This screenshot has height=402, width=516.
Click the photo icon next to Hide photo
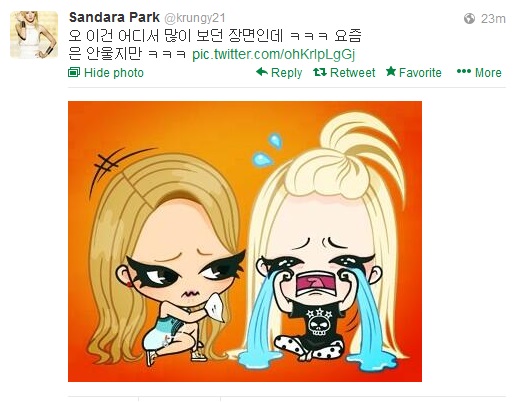[x=74, y=72]
